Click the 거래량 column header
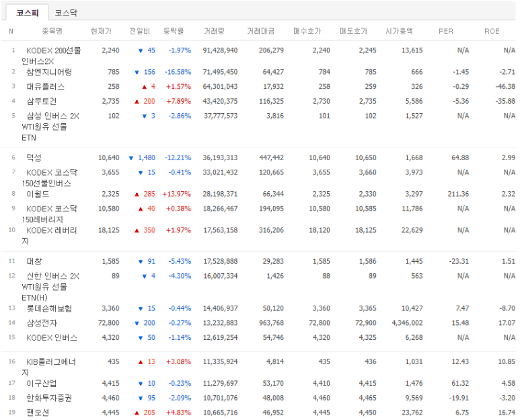Image resolution: width=520 pixels, height=420 pixels. coord(214,31)
